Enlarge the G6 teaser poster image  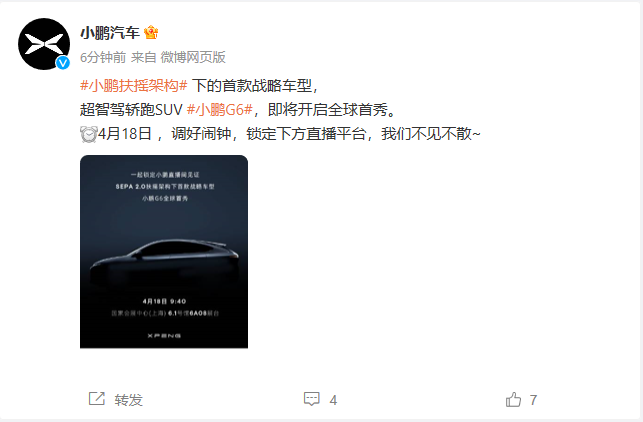click(164, 251)
